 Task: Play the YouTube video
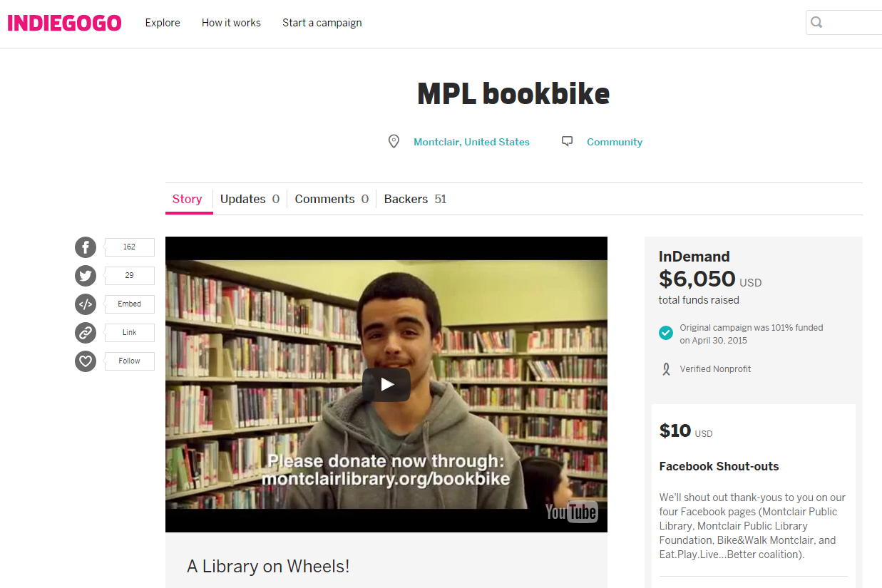pos(386,385)
